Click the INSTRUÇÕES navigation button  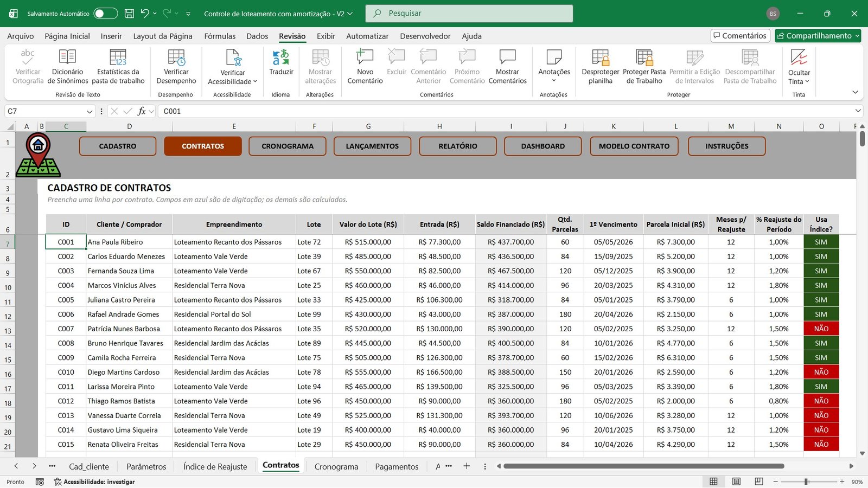point(727,146)
